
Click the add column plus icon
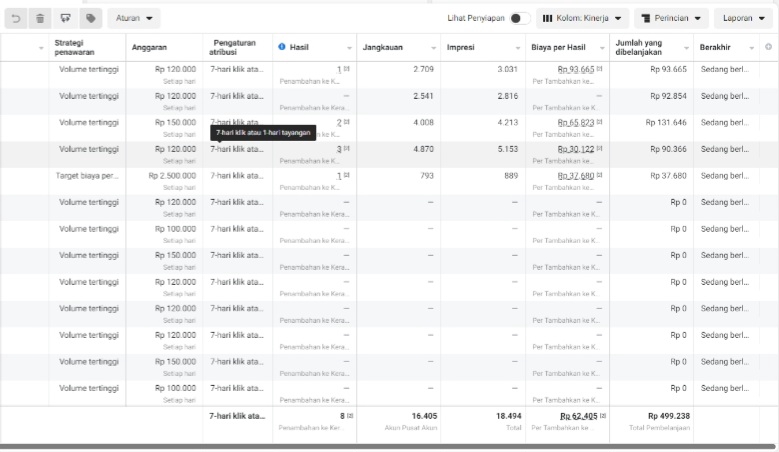pyautogui.click(x=769, y=47)
